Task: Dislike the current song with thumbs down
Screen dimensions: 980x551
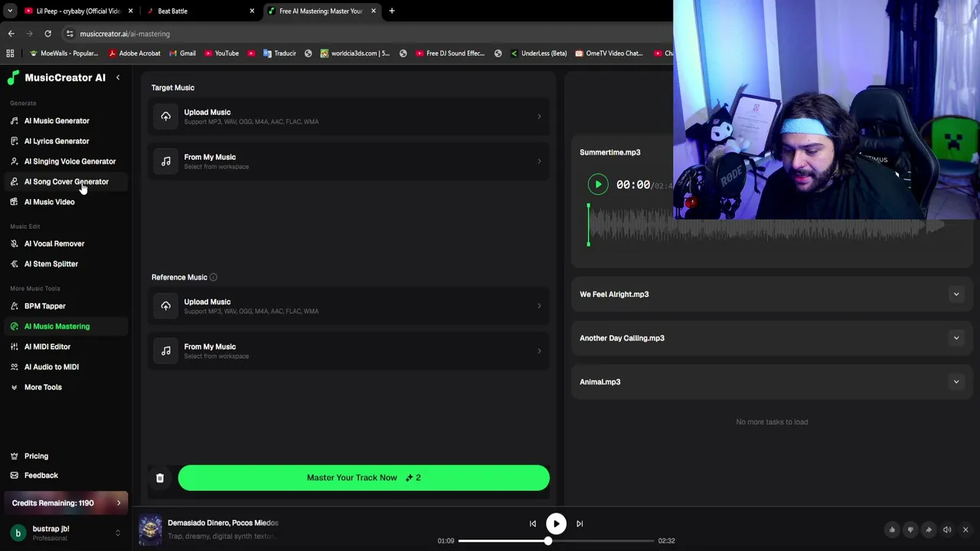Action: click(910, 530)
